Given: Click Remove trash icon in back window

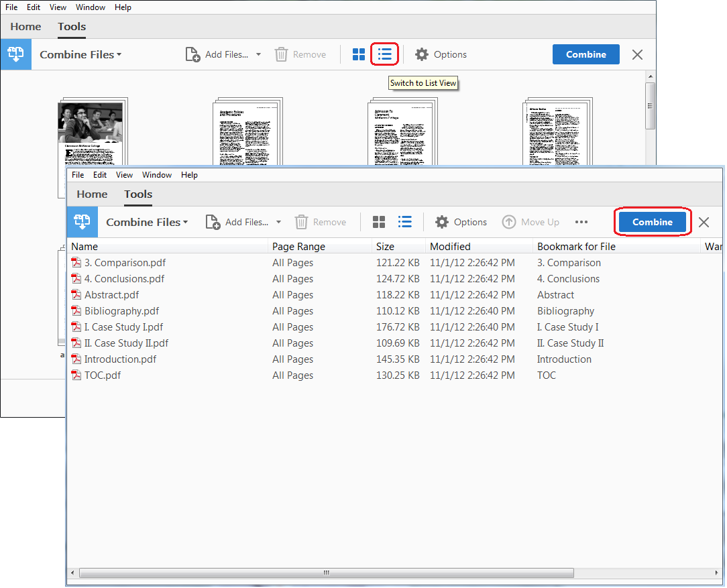Looking at the screenshot, I should [x=281, y=54].
